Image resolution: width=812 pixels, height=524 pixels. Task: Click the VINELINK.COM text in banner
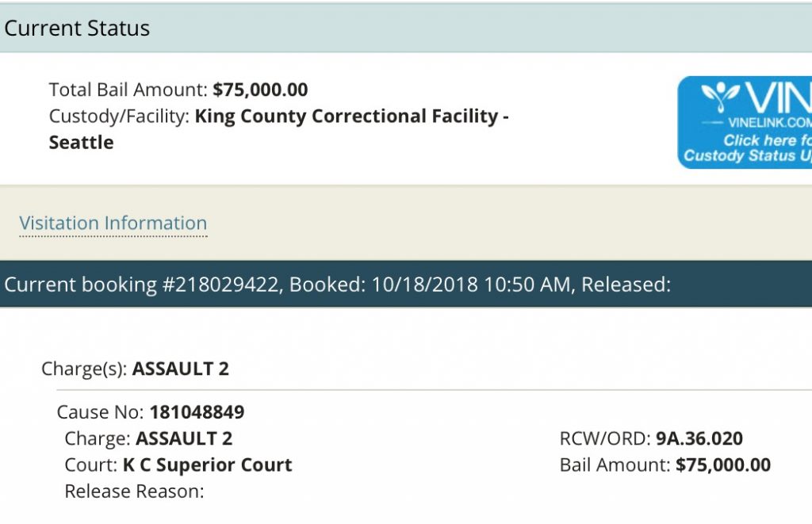(x=770, y=123)
